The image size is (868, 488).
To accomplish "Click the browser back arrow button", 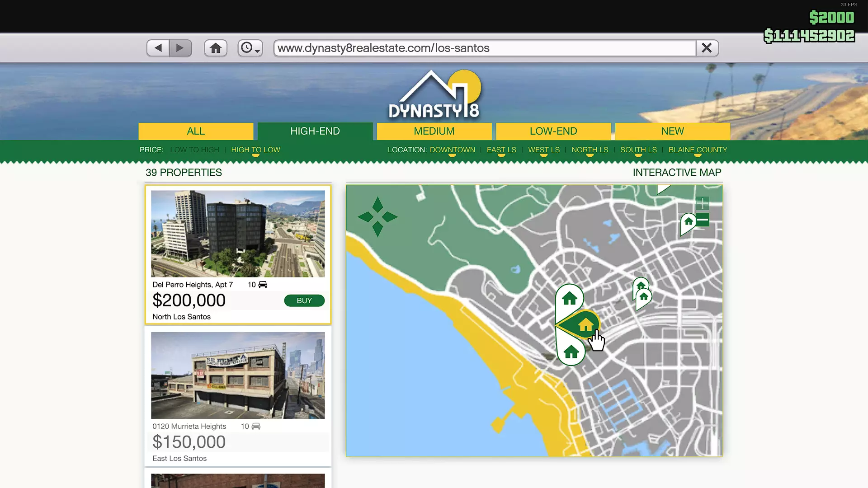I will point(158,48).
